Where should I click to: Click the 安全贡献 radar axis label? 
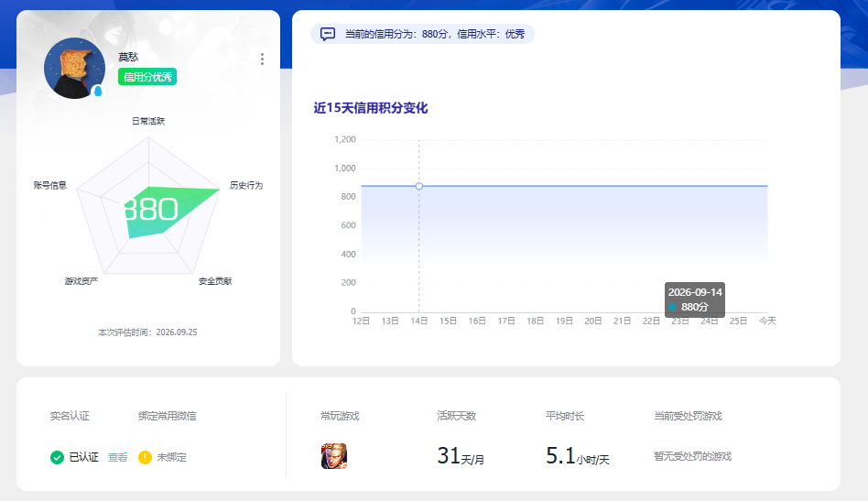pyautogui.click(x=215, y=280)
